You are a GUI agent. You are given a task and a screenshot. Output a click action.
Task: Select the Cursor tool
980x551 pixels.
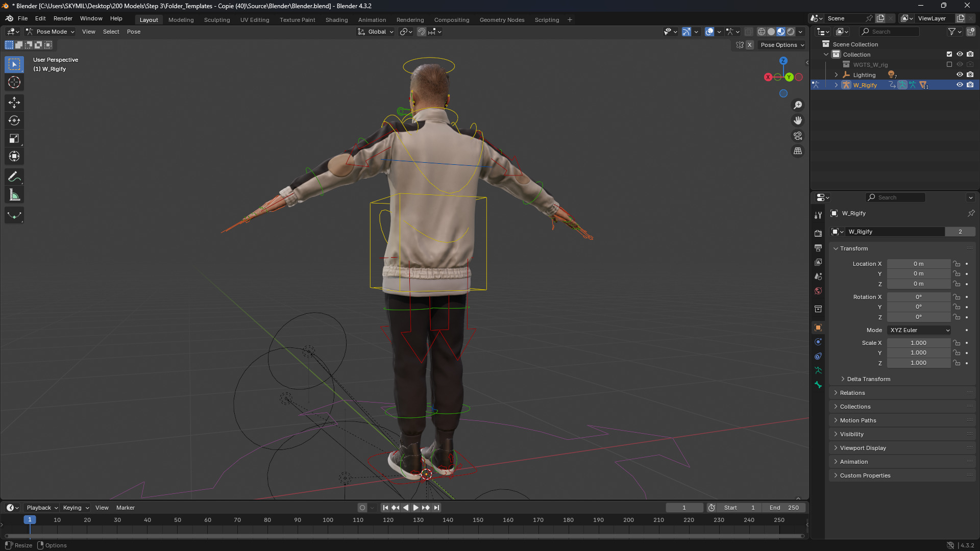tap(14, 82)
